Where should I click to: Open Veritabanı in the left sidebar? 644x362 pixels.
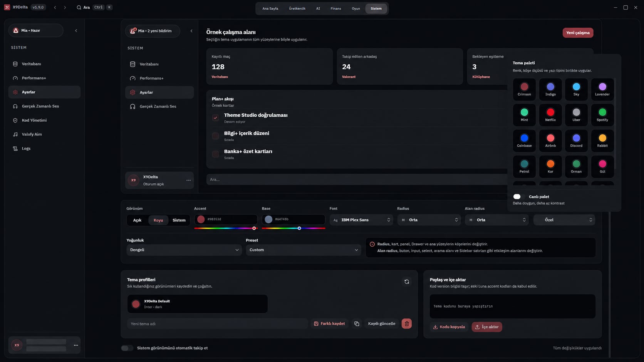(x=44, y=64)
